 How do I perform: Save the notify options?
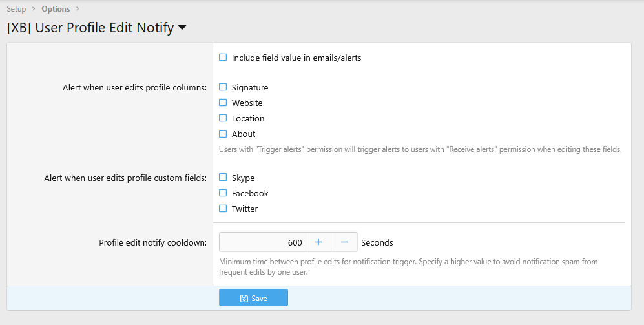point(253,298)
